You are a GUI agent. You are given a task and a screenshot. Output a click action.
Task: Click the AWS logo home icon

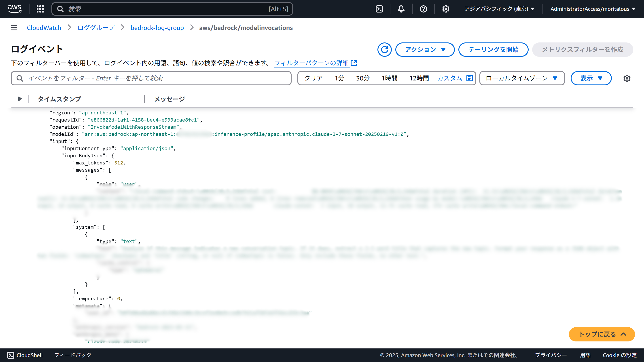click(15, 9)
